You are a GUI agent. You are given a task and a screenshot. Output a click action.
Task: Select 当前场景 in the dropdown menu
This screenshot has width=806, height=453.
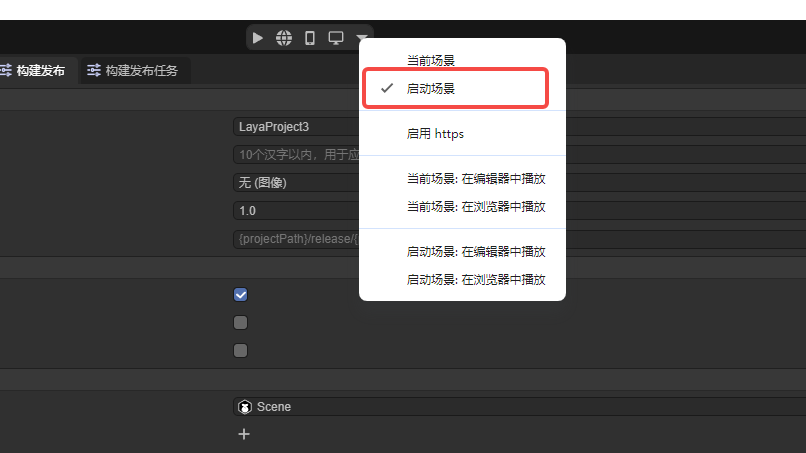click(x=431, y=61)
